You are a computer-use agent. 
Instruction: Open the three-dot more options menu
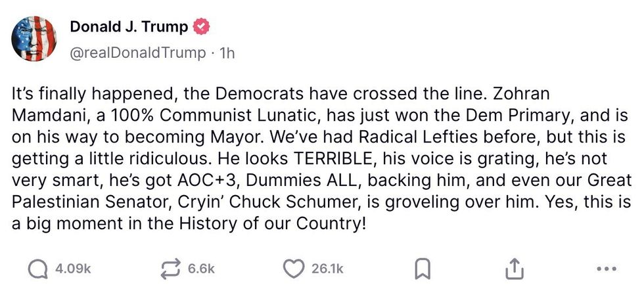606,268
